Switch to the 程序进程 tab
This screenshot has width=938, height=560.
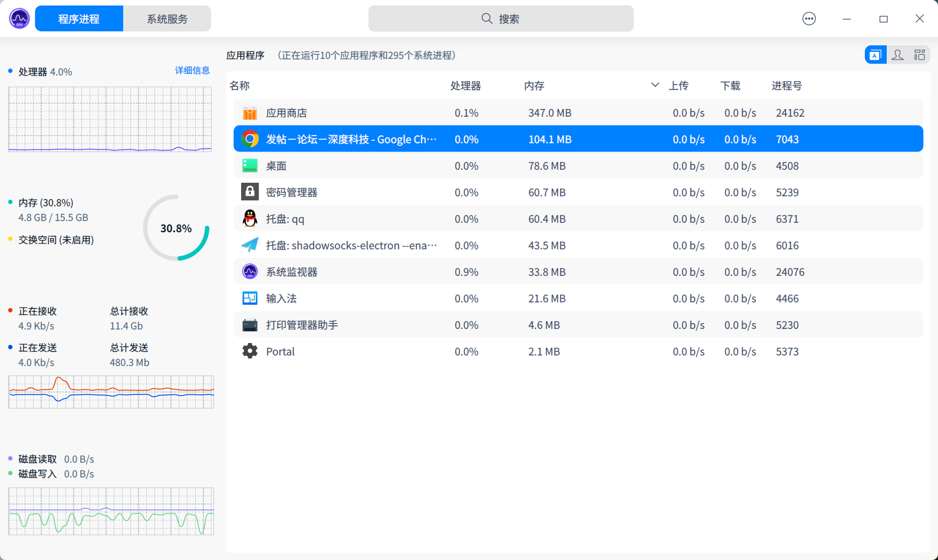pyautogui.click(x=79, y=19)
